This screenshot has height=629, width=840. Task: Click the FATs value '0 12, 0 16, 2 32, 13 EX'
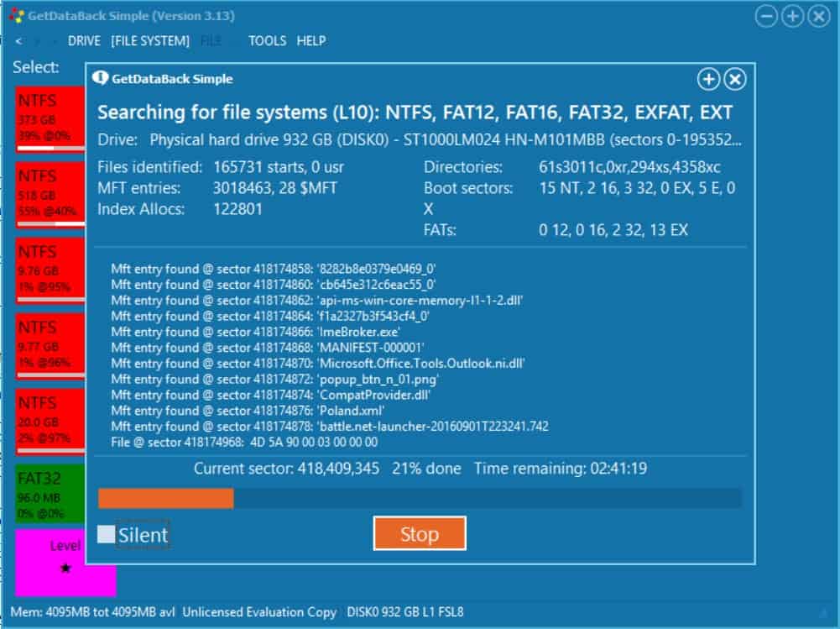click(x=613, y=230)
